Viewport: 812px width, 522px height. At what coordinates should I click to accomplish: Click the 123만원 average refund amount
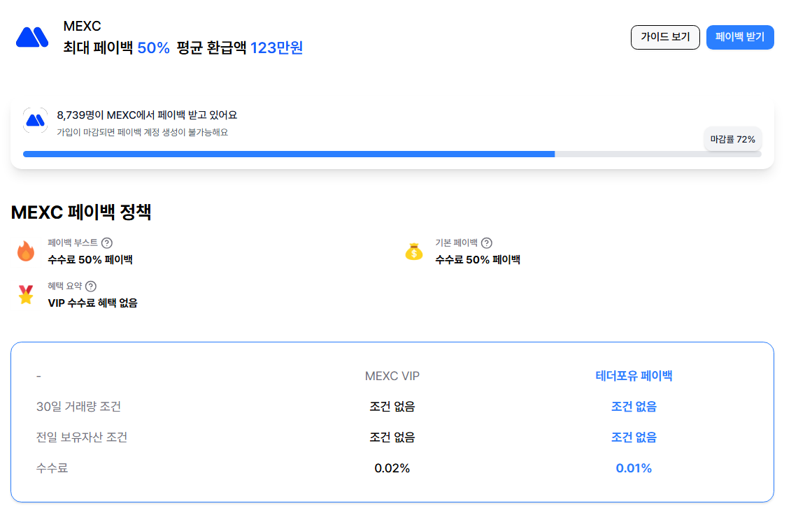point(276,48)
